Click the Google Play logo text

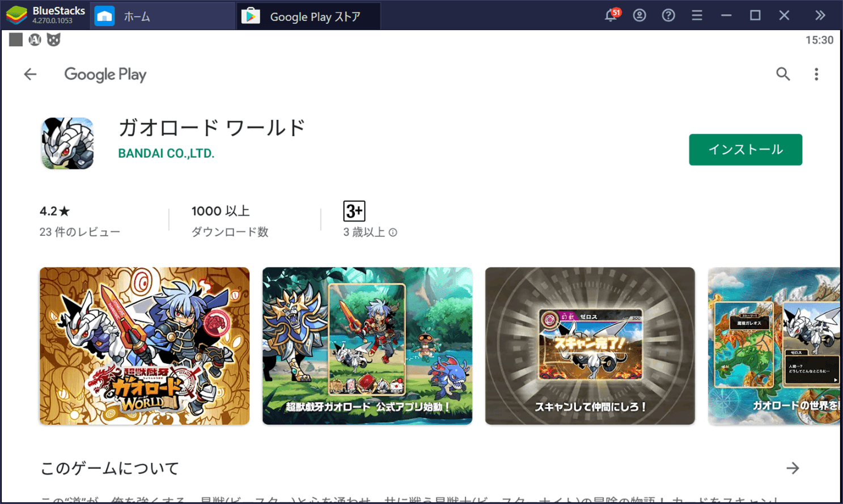(105, 74)
